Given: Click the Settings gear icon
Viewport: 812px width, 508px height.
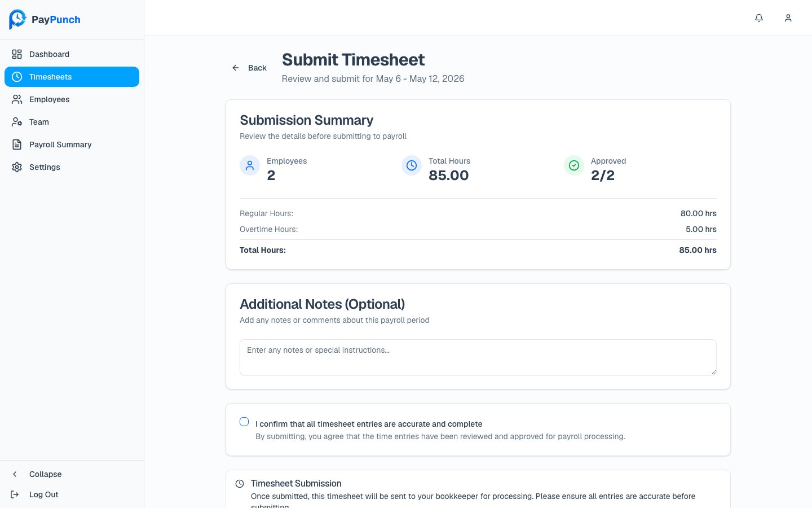Looking at the screenshot, I should (x=17, y=167).
